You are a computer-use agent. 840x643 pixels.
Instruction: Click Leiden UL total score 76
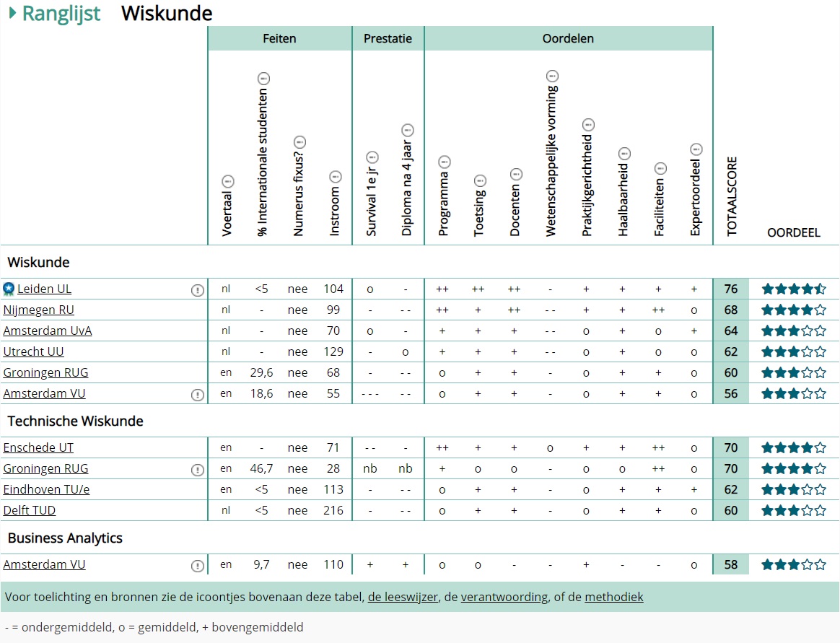tap(731, 289)
